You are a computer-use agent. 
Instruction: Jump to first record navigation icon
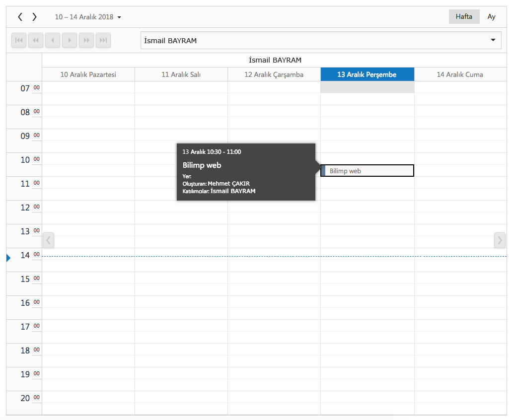19,40
